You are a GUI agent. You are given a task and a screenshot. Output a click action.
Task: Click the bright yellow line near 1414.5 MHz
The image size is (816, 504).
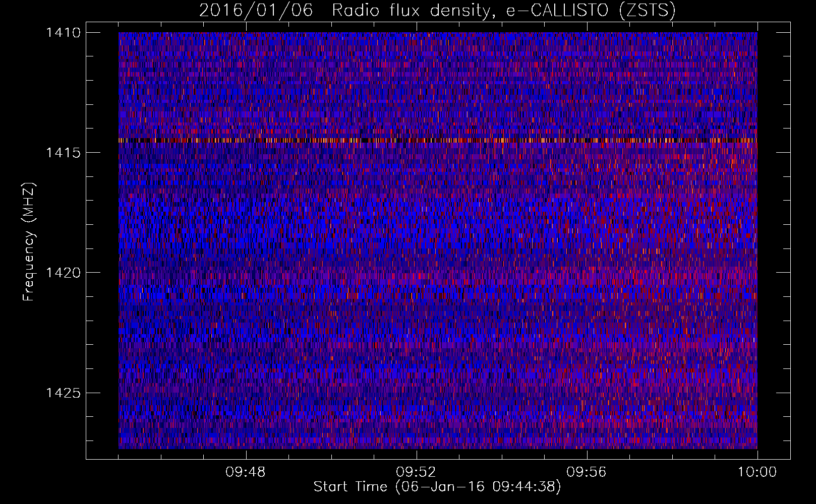[438, 140]
